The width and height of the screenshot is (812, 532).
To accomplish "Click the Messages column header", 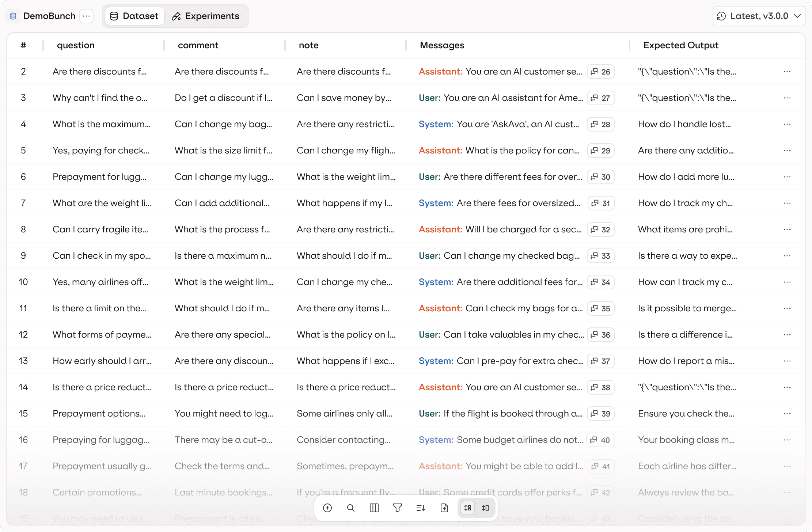I will (442, 45).
